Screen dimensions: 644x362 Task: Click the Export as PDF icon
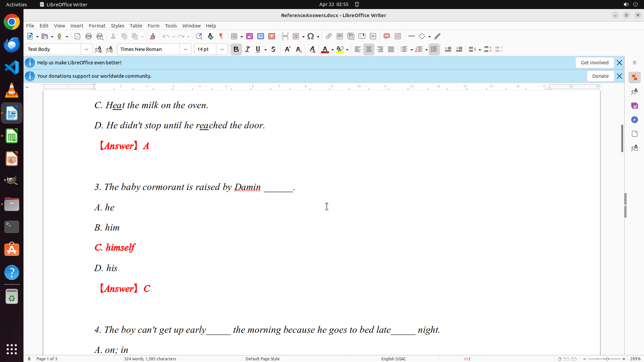pos(77,36)
